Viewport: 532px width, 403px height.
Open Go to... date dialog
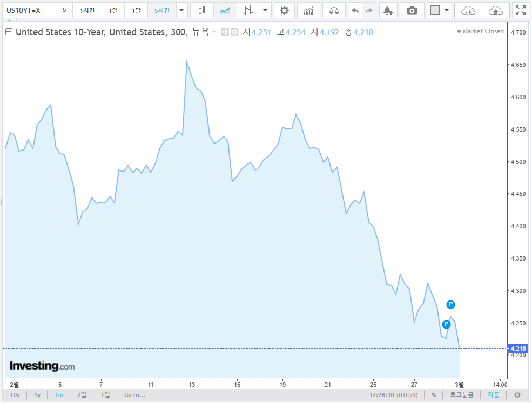pos(134,395)
